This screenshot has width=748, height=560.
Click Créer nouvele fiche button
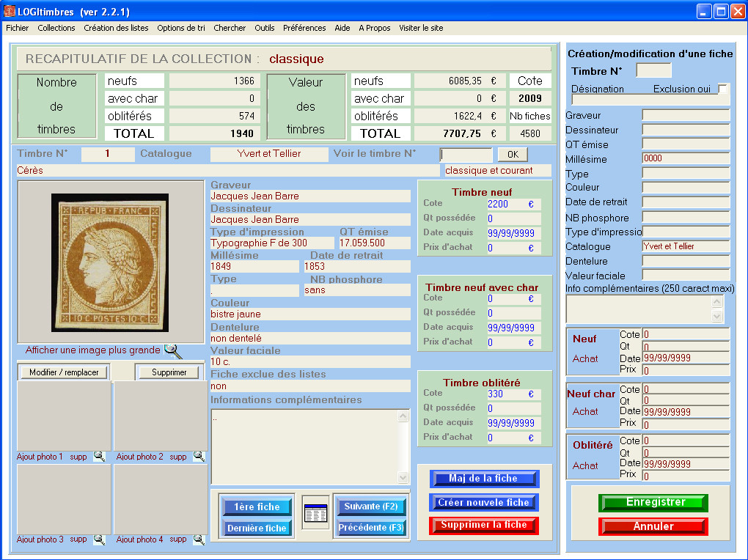pos(484,502)
